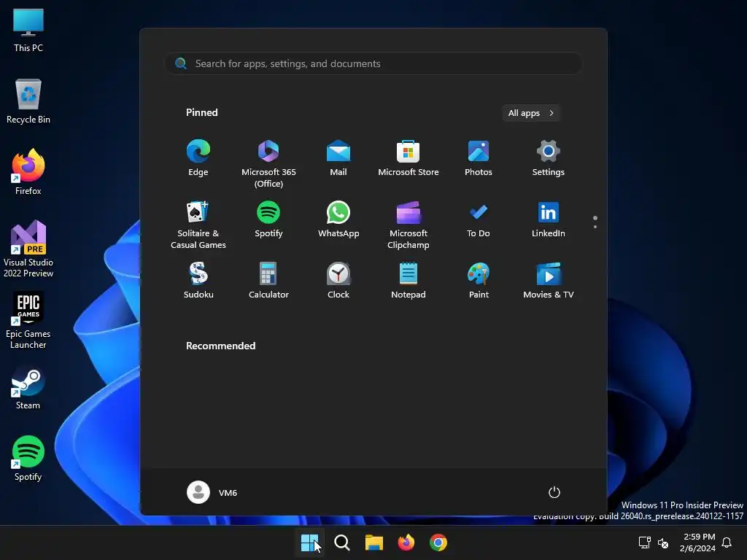Select the Firefox desktop shortcut

click(x=28, y=172)
